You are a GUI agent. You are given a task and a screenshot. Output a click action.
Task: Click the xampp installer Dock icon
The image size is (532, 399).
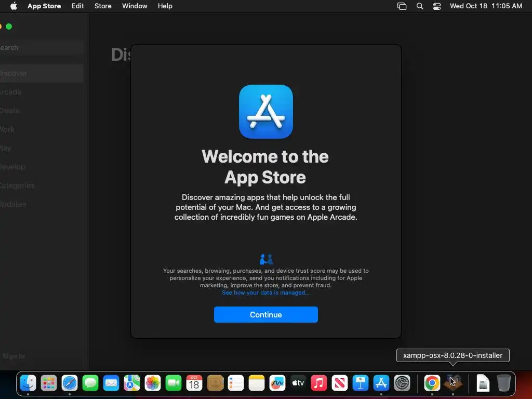pos(453,383)
